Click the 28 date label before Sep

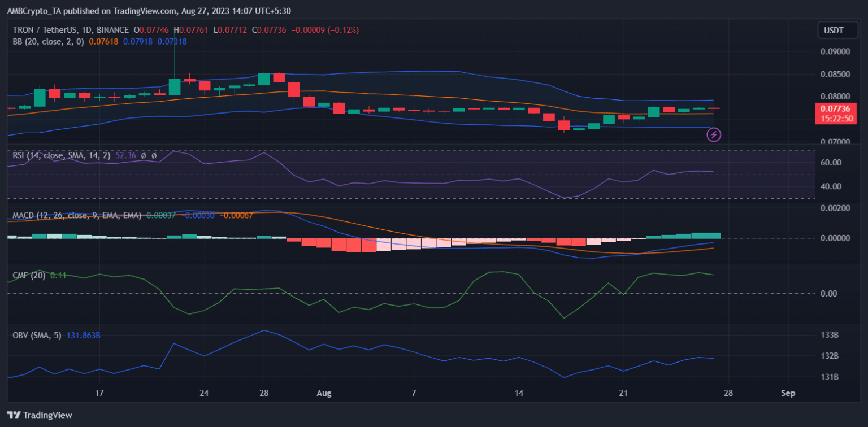click(x=728, y=393)
